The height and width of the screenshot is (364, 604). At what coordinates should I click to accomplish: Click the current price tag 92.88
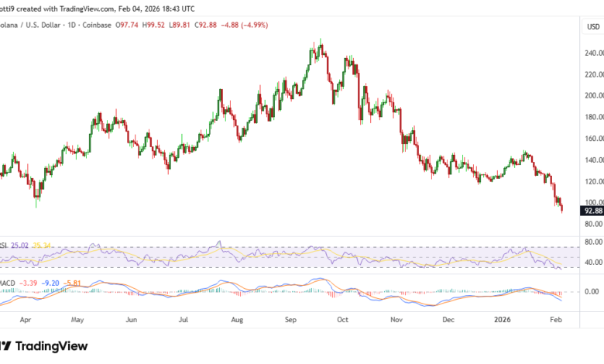tap(592, 210)
